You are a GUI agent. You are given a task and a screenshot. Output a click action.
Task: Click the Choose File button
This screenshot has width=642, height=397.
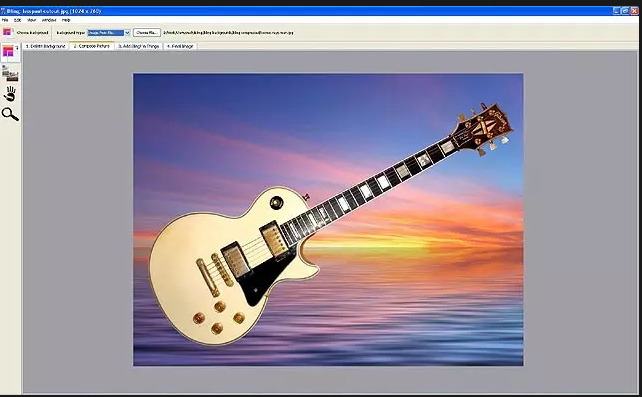[x=147, y=32]
